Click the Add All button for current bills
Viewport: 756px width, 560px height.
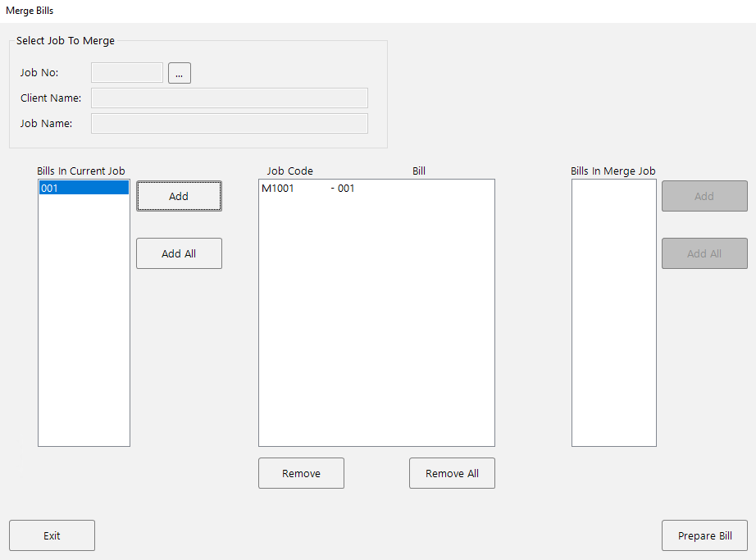tap(179, 253)
